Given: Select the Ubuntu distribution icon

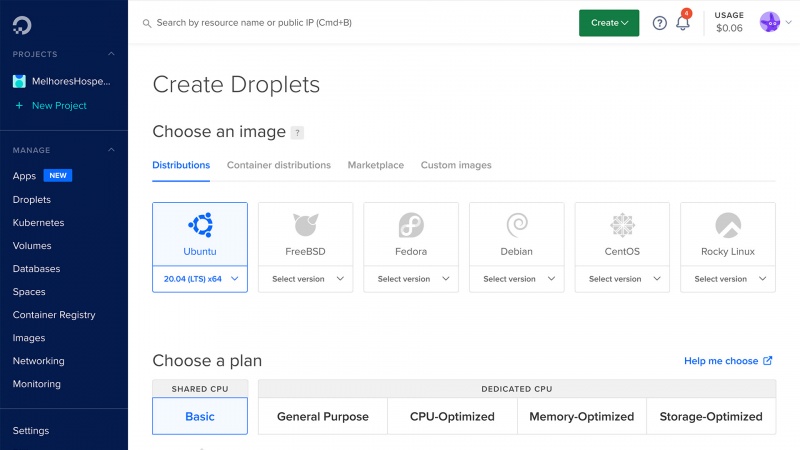Looking at the screenshot, I should point(200,225).
